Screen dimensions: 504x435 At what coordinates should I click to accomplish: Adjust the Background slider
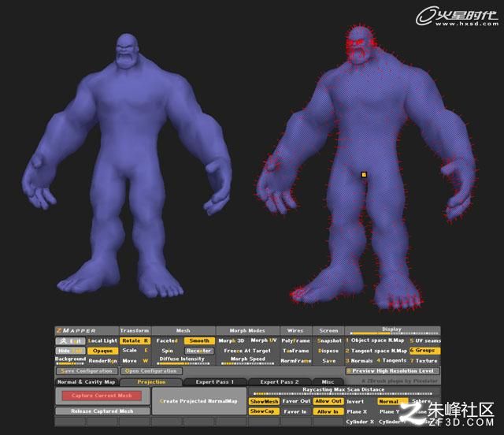pyautogui.click(x=70, y=360)
